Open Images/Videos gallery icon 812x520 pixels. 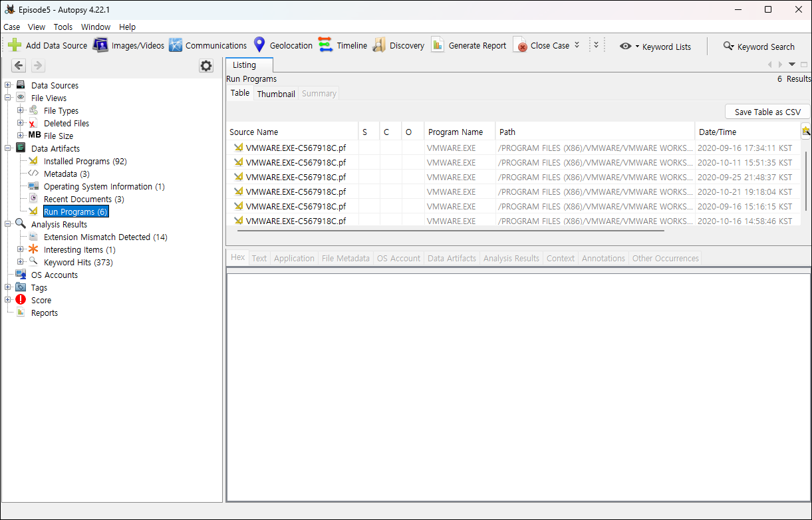[100, 45]
